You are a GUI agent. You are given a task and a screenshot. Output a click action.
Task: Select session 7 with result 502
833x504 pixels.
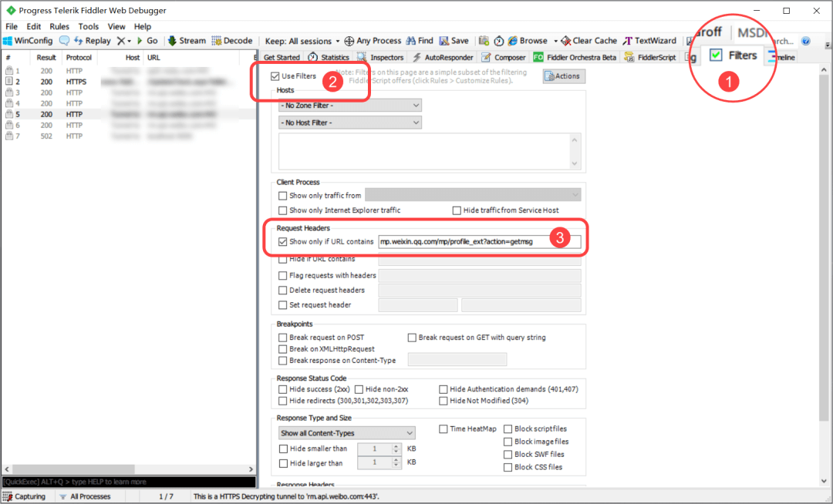pos(127,136)
